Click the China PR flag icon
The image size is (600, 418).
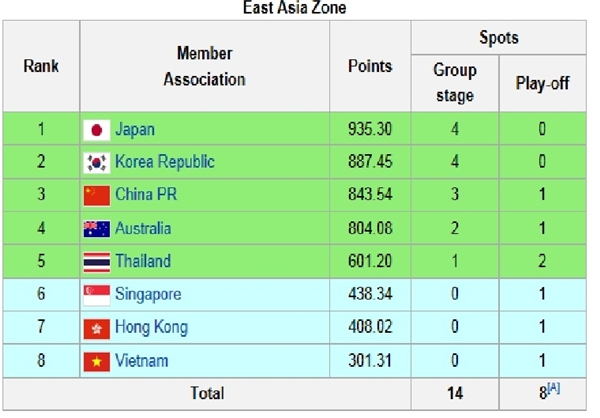[x=97, y=196]
